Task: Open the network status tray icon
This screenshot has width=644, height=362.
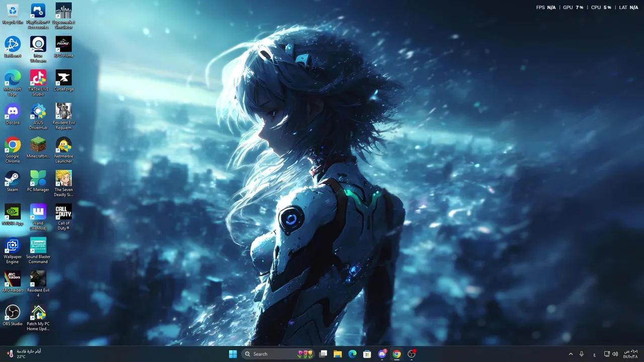Action: [x=607, y=354]
